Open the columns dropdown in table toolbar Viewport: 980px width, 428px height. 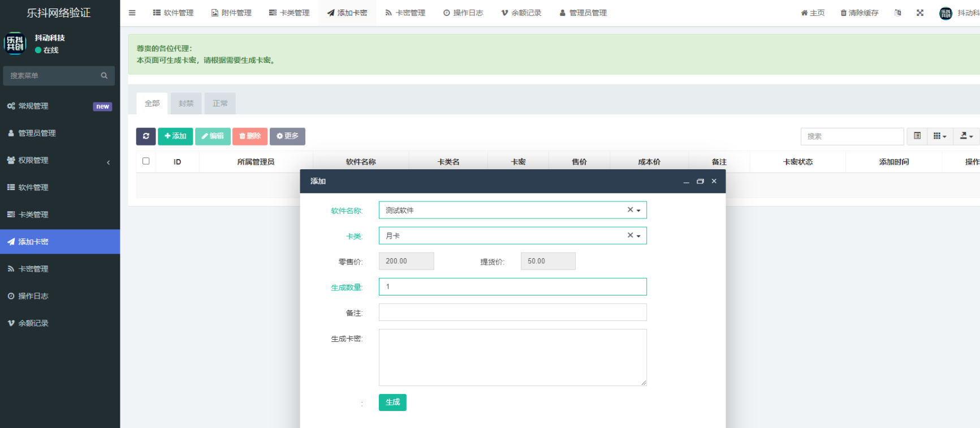tap(940, 136)
